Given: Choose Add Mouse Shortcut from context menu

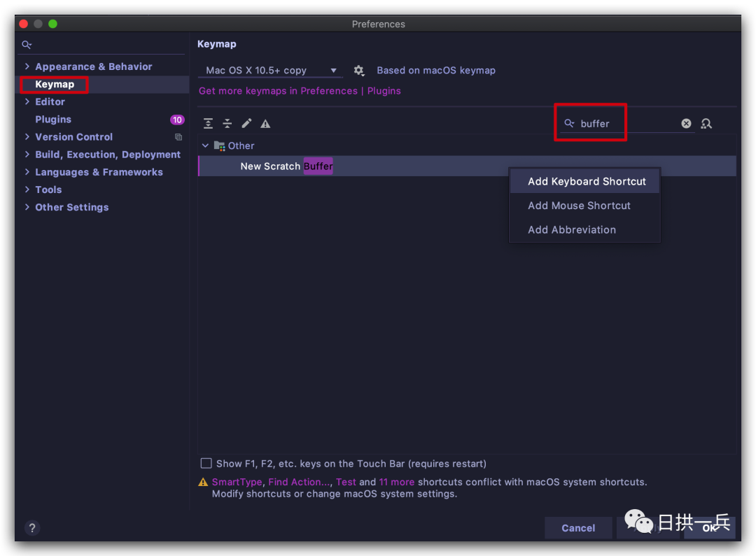Looking at the screenshot, I should coord(584,206).
